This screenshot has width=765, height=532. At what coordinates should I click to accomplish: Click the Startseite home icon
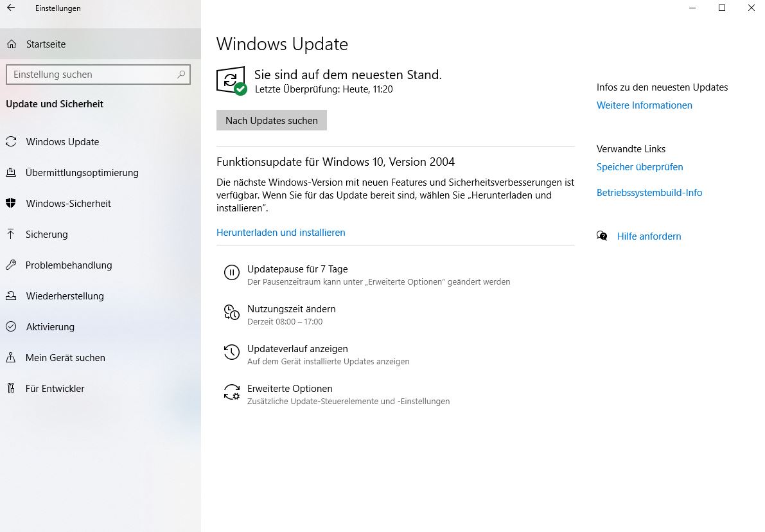click(x=12, y=44)
